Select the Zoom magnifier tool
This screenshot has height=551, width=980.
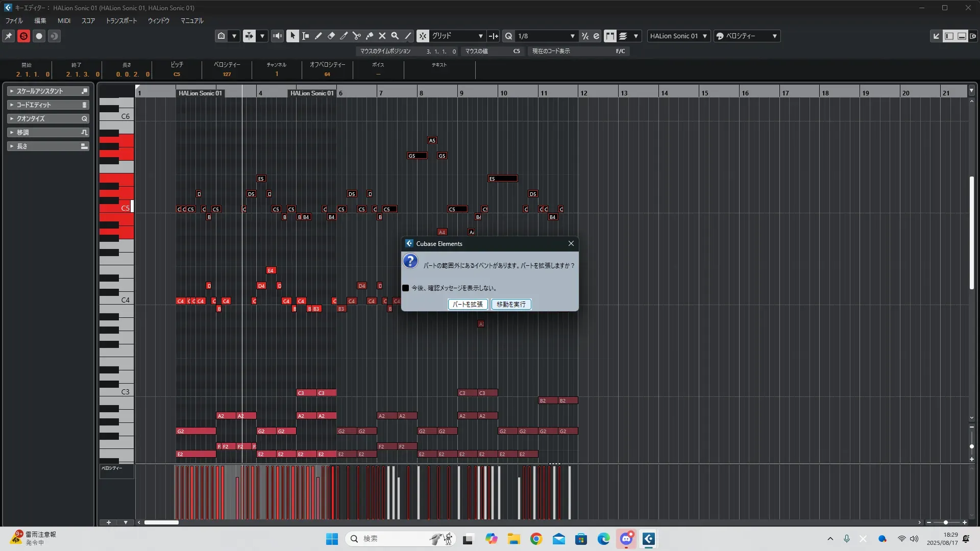(x=395, y=36)
